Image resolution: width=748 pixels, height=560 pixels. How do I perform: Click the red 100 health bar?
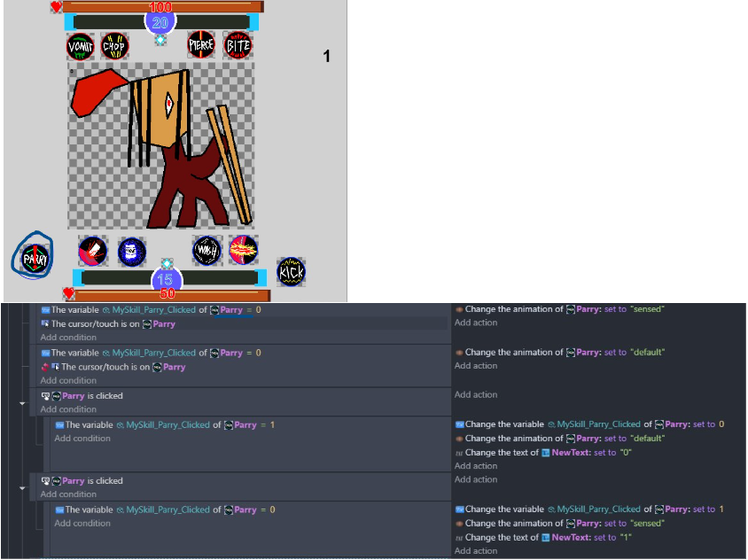pyautogui.click(x=163, y=7)
